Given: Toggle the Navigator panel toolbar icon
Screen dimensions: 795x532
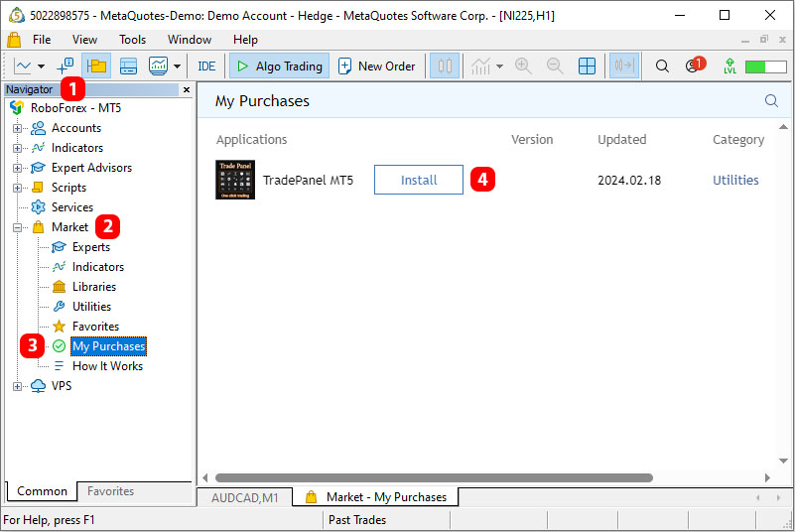Looking at the screenshot, I should click(x=96, y=66).
